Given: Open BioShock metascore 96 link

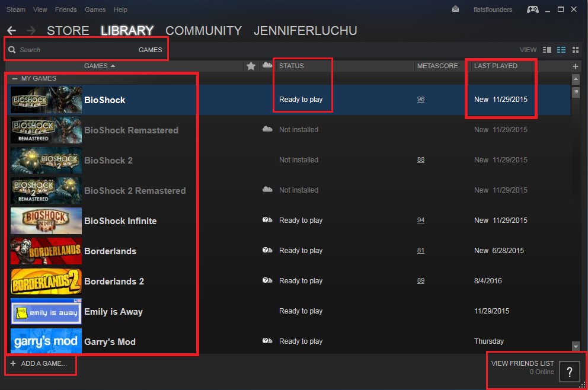Looking at the screenshot, I should [x=421, y=100].
